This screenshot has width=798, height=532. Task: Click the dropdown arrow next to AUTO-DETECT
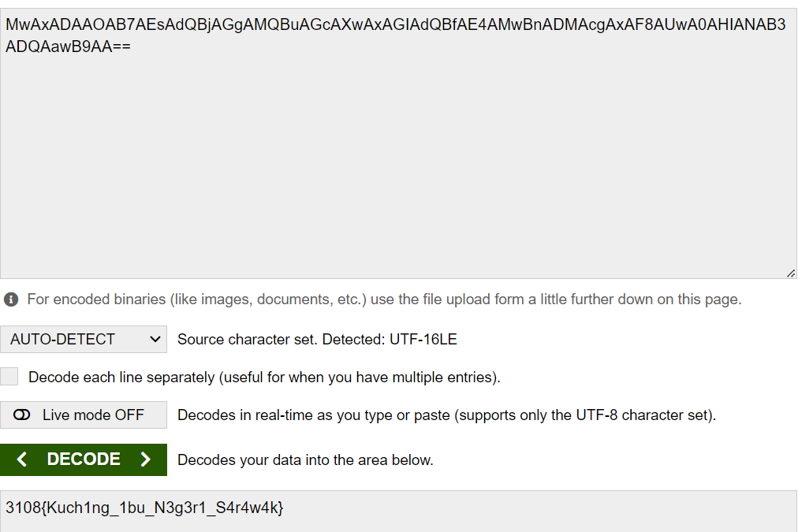[x=155, y=340]
